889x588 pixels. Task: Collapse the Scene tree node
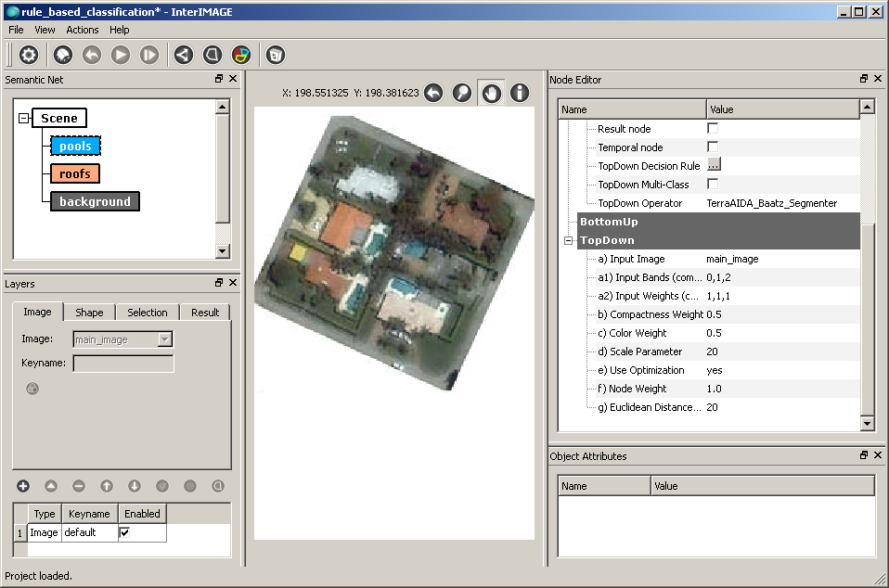click(23, 118)
